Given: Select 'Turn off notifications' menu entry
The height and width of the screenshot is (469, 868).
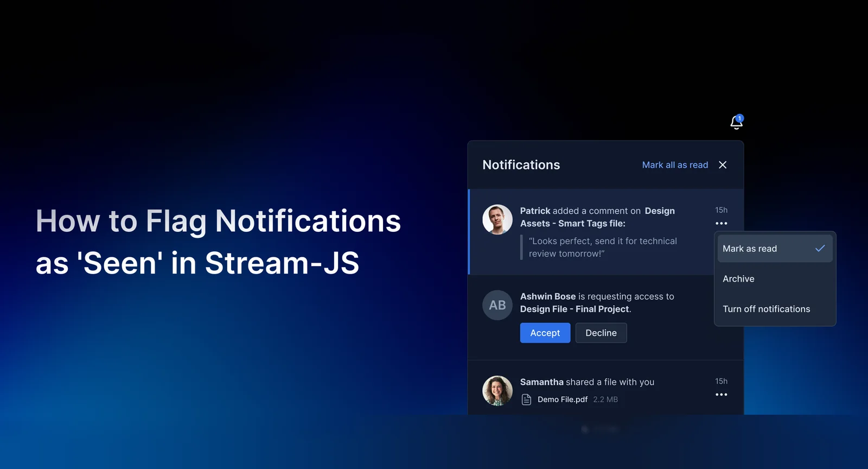Looking at the screenshot, I should coord(775,309).
